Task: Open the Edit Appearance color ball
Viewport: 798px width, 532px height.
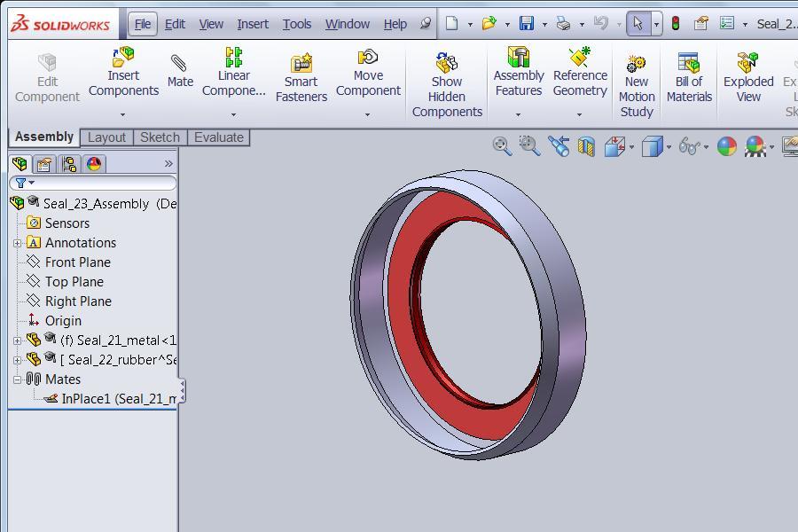Action: tap(726, 146)
